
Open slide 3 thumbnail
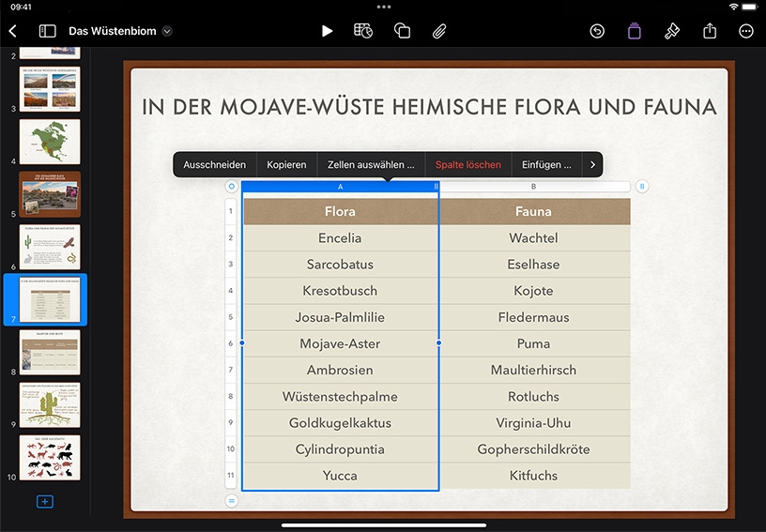pyautogui.click(x=50, y=89)
